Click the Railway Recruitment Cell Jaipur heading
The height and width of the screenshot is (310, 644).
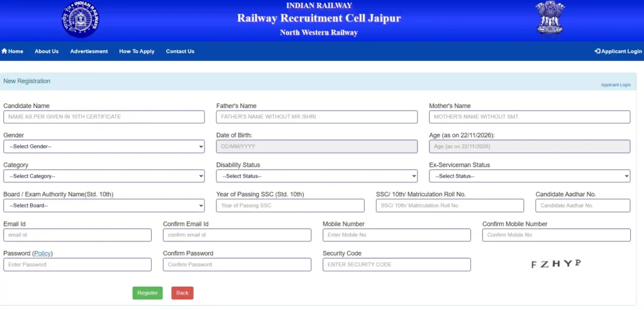click(x=319, y=18)
